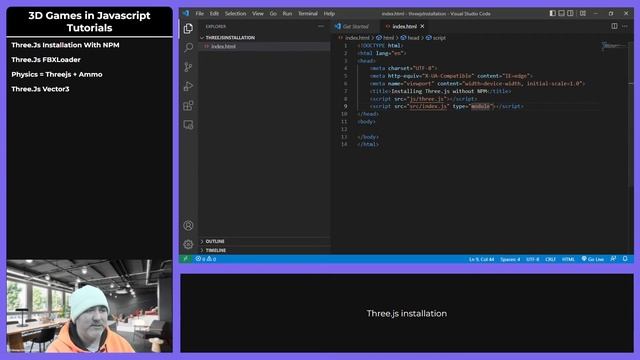Screen dimensions: 640x360
Task: Toggle bottom panel visibility
Action: (x=562, y=13)
